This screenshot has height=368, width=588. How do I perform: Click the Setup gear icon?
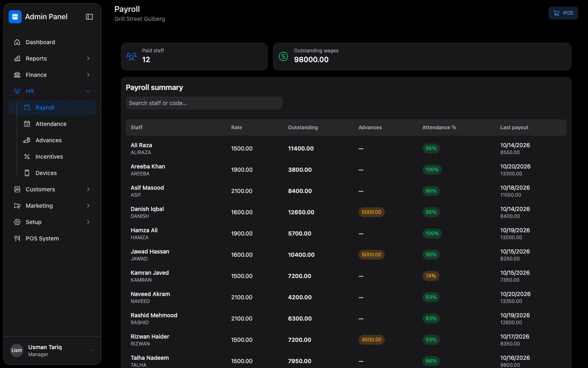click(x=17, y=222)
